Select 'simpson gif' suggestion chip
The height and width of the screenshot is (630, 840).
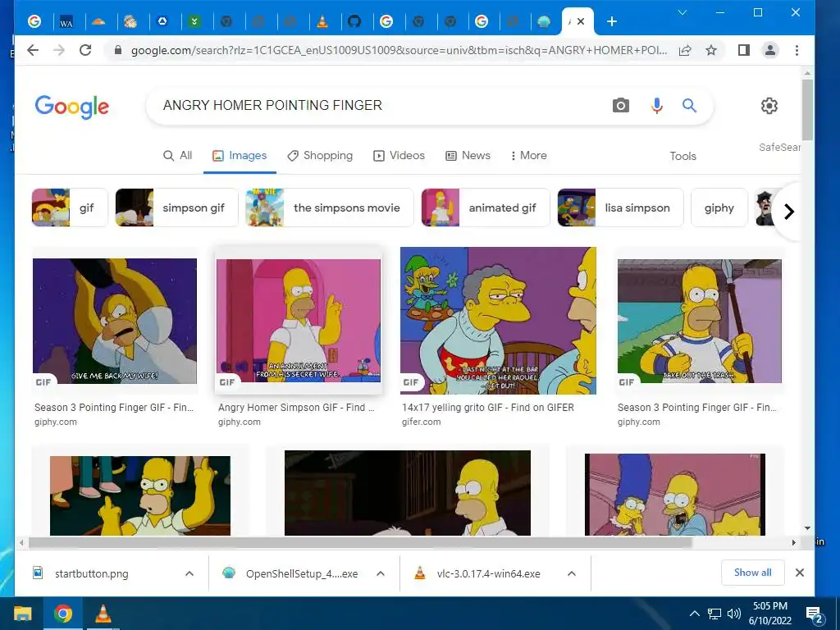(177, 208)
